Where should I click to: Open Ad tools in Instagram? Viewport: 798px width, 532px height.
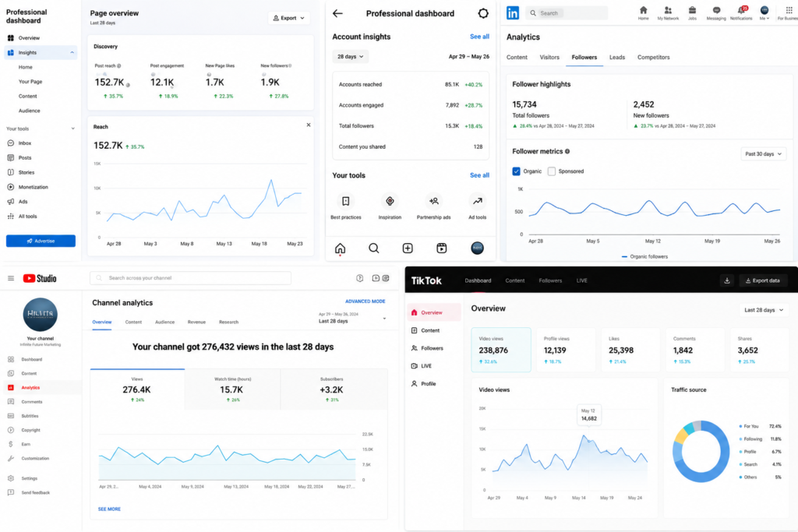click(478, 206)
